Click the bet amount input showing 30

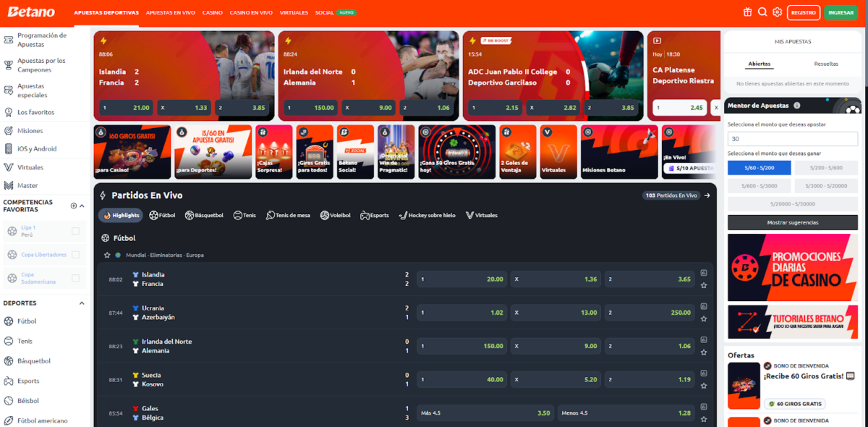point(793,139)
